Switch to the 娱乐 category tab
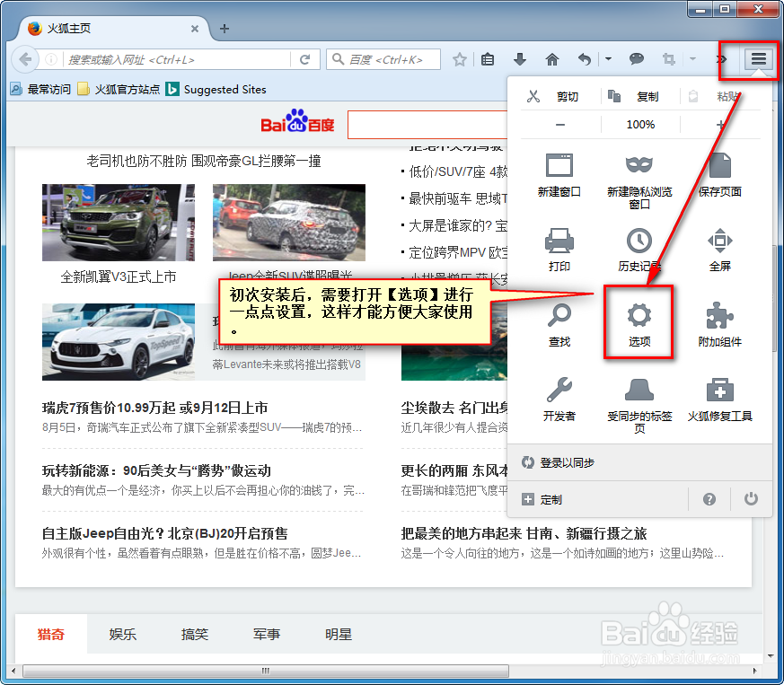The image size is (784, 685). point(122,634)
